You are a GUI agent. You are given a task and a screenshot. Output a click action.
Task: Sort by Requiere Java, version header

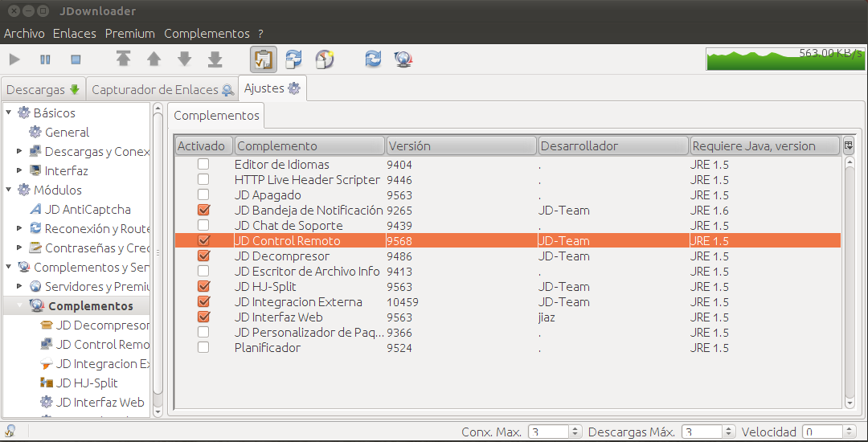tap(765, 146)
